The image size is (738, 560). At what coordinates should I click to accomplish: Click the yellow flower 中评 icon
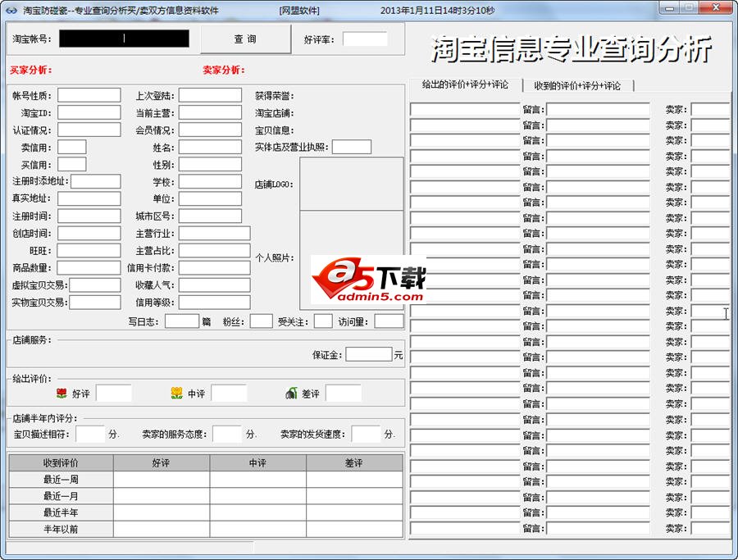176,393
